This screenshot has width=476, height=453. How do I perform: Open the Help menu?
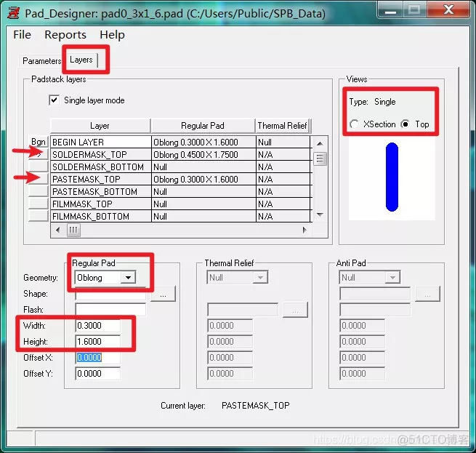(112, 35)
